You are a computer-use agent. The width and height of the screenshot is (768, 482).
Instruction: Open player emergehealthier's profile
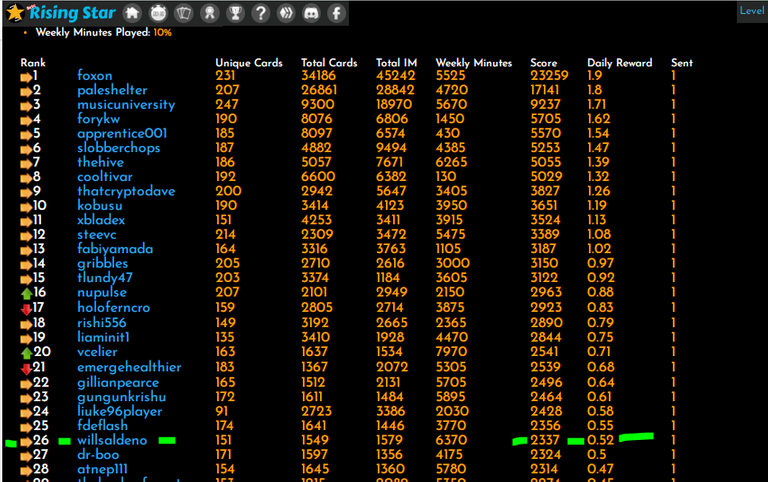(129, 367)
